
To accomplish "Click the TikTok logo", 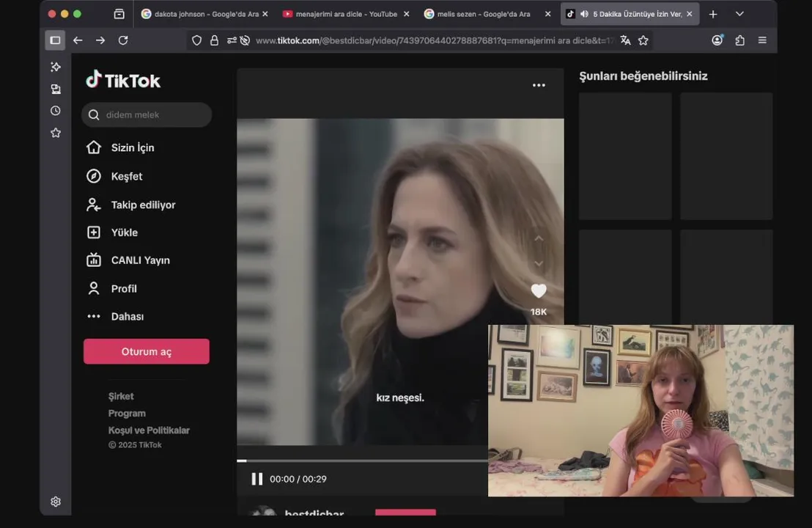I will 123,80.
